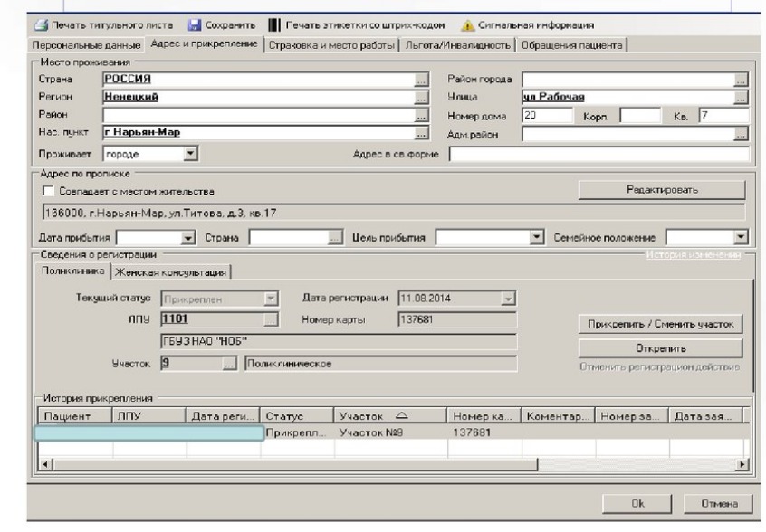This screenshot has height=532, width=766.
Task: Expand the Семейное положение dropdown
Action: pyautogui.click(x=742, y=238)
